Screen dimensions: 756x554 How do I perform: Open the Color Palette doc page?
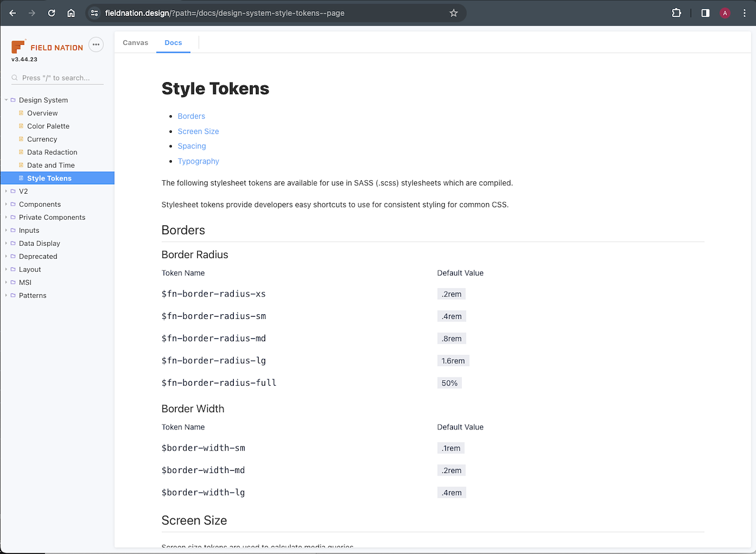pos(48,126)
